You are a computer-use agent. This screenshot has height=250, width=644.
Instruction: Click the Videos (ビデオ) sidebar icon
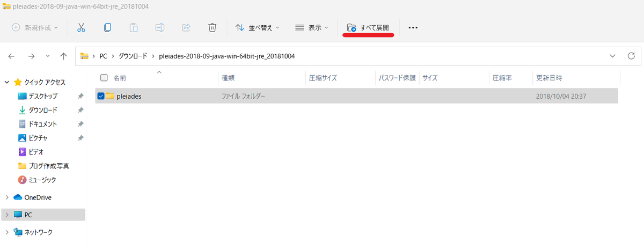(x=22, y=152)
